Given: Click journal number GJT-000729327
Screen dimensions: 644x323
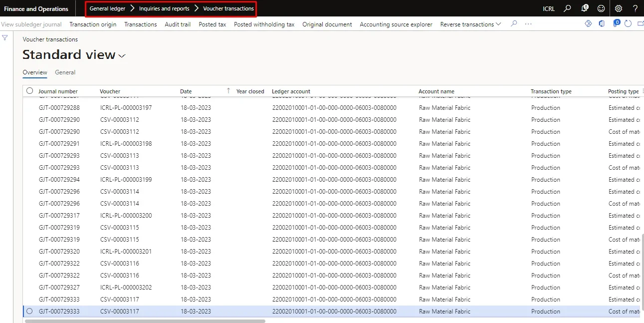Looking at the screenshot, I should pos(59,288).
